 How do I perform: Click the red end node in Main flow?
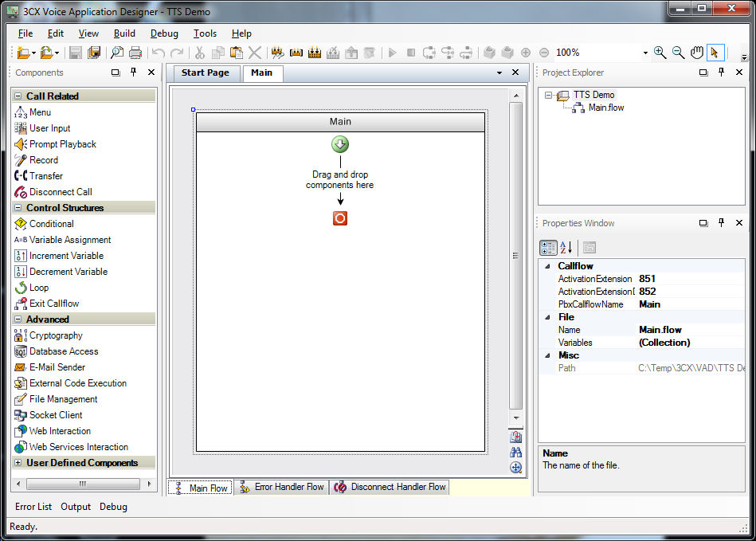340,218
